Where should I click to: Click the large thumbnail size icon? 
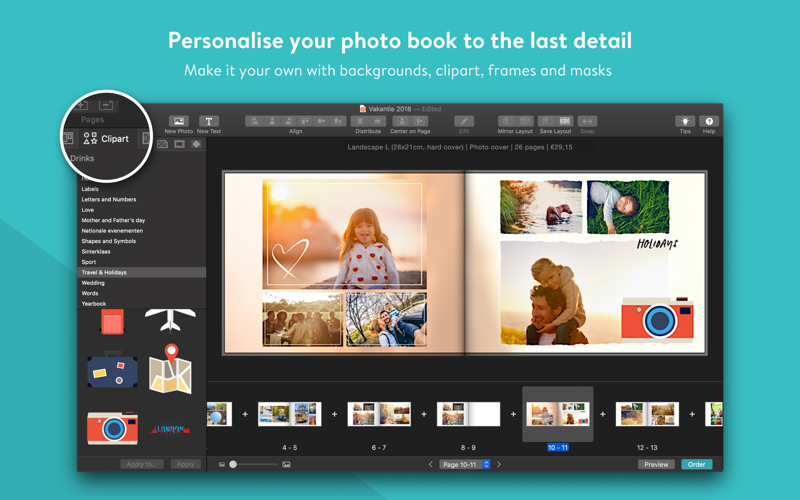click(286, 464)
